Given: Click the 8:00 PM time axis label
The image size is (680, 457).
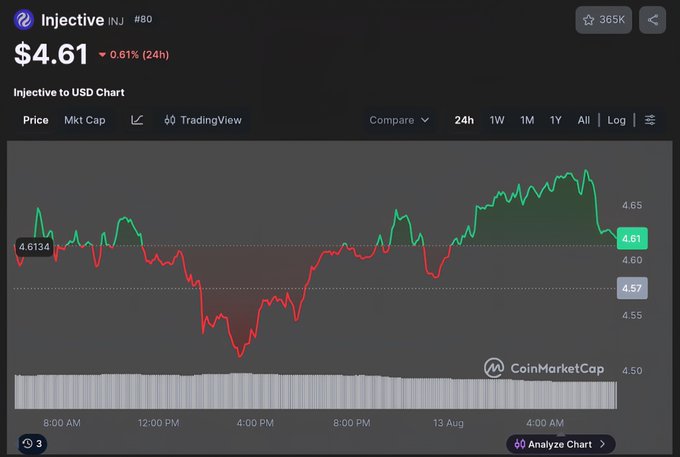Looking at the screenshot, I should [x=352, y=423].
